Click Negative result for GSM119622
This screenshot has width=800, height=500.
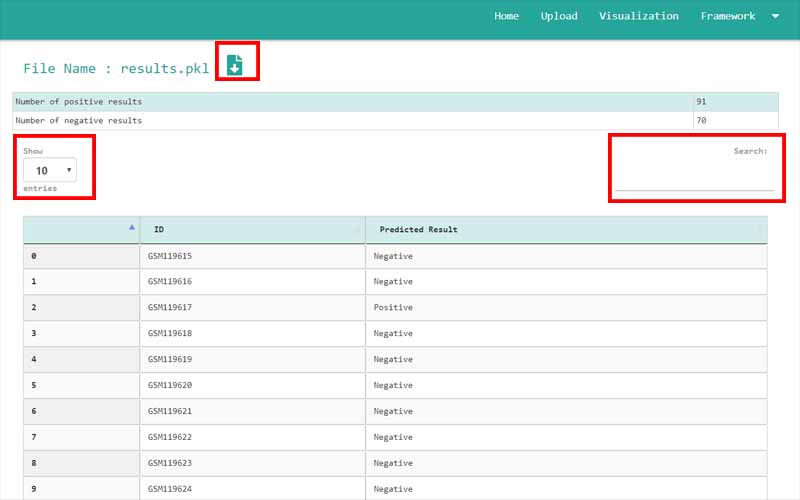pos(393,437)
